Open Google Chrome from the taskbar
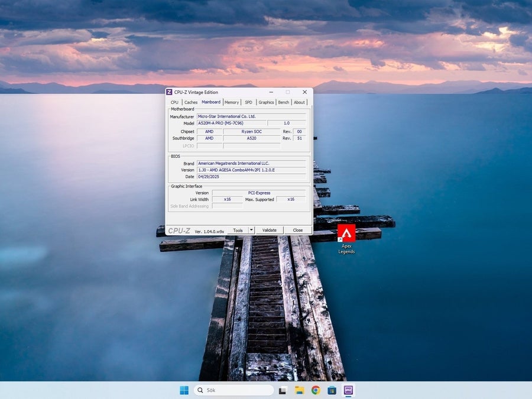Screen dimensions: 532x399 (x=316, y=390)
